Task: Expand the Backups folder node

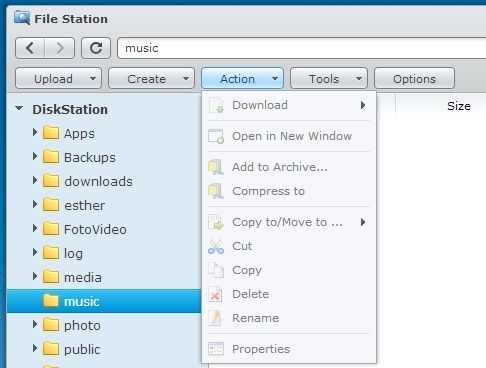Action: (35, 156)
